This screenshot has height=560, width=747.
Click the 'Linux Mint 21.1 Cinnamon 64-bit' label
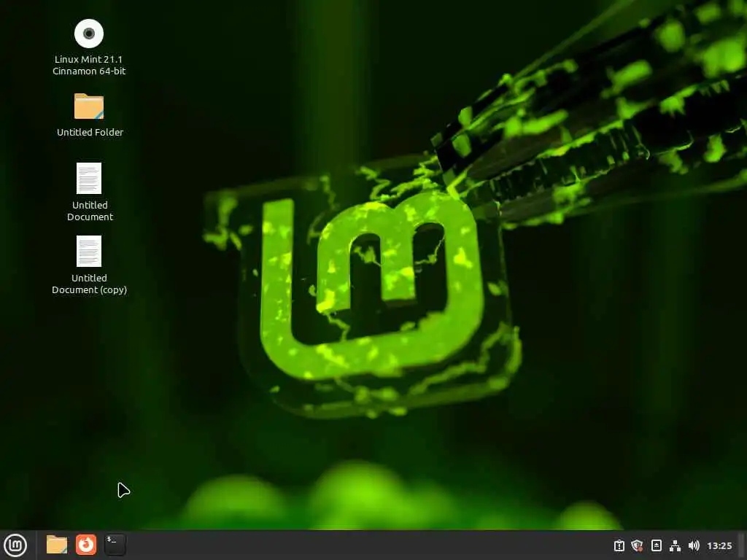click(89, 65)
